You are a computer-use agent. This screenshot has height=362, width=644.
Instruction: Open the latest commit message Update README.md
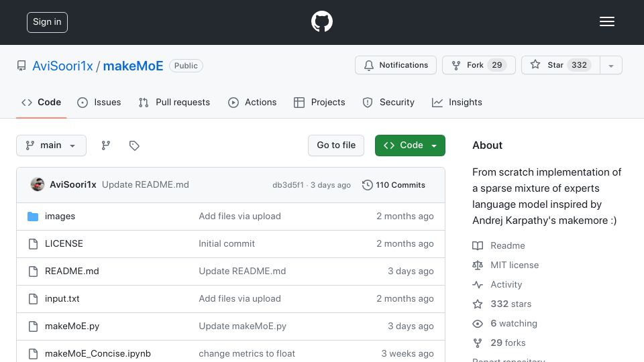click(x=146, y=185)
